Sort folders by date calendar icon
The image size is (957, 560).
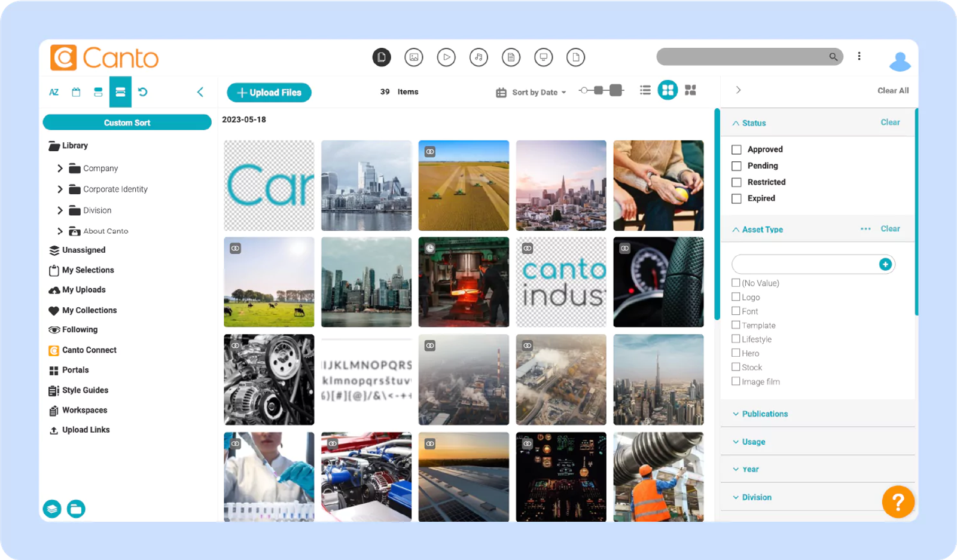pos(76,92)
